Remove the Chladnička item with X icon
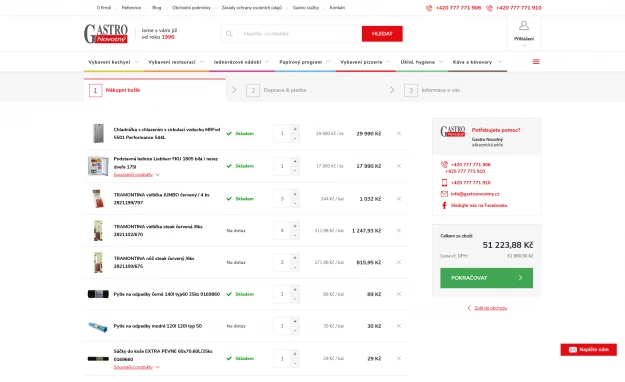625x382 pixels. click(x=399, y=134)
